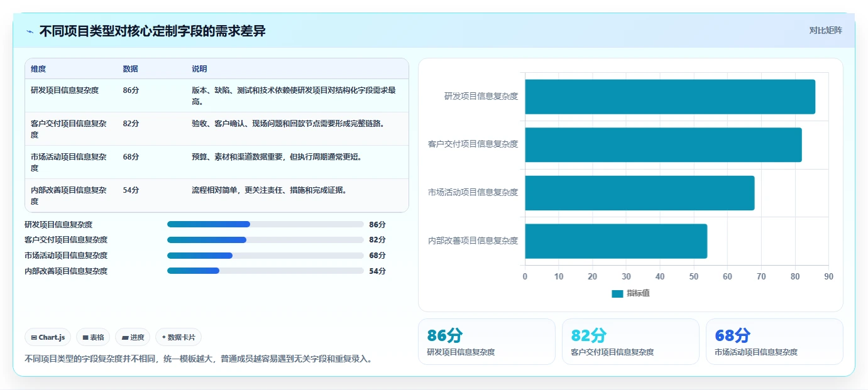868x390 pixels.
Task: Toggle the 指标值 legend label
Action: pos(638,293)
